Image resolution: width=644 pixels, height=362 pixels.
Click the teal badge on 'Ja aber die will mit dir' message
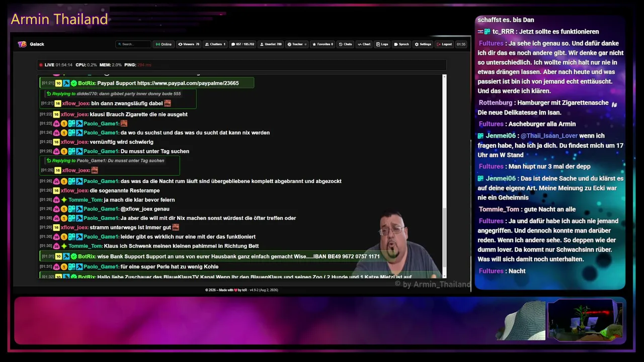(71, 218)
